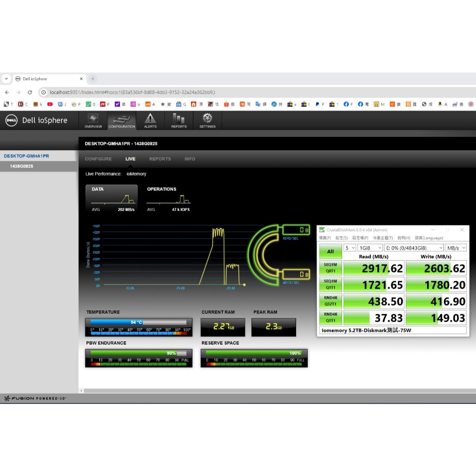Open the Overview section in ioSphere
Viewport: 476px width, 476px height.
click(x=93, y=120)
